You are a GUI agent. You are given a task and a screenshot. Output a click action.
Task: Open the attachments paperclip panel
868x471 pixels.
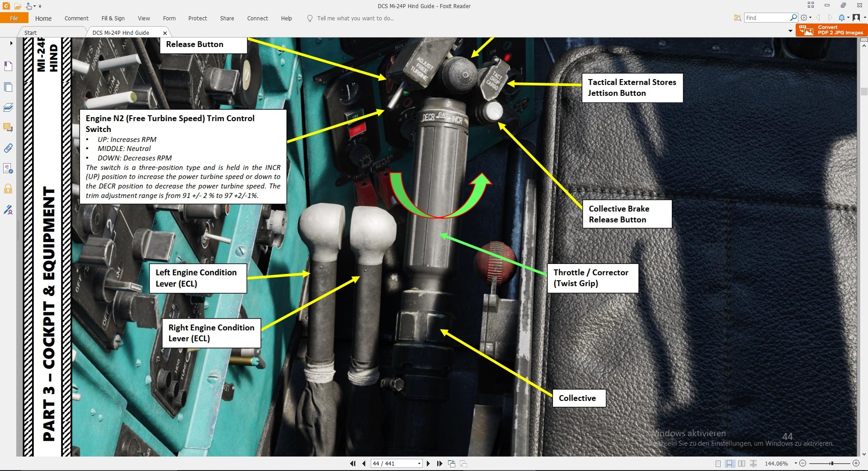pyautogui.click(x=8, y=148)
